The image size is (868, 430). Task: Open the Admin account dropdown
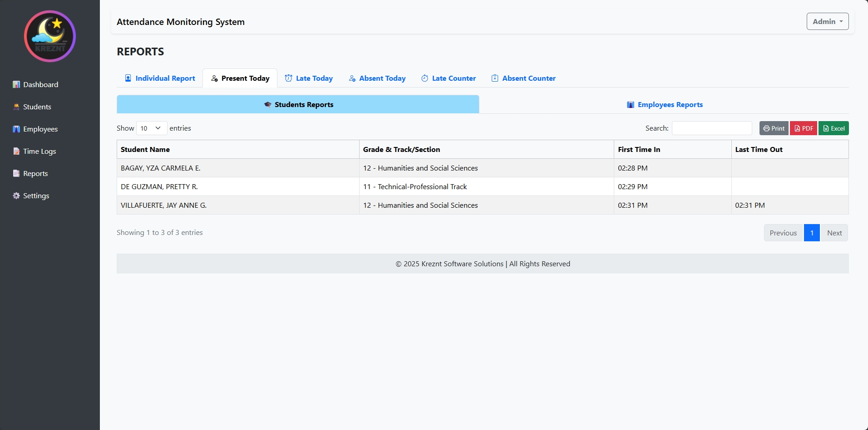click(828, 21)
